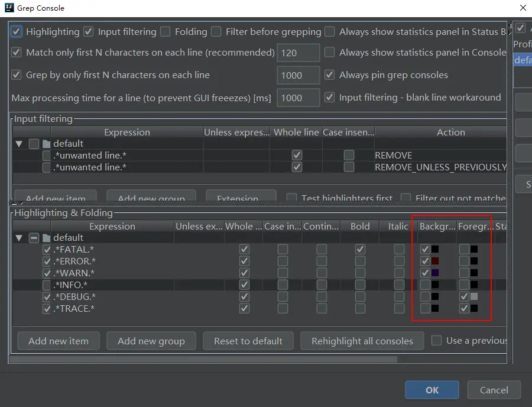532x407 pixels.
Task: Click Reset to default button
Action: [x=248, y=341]
